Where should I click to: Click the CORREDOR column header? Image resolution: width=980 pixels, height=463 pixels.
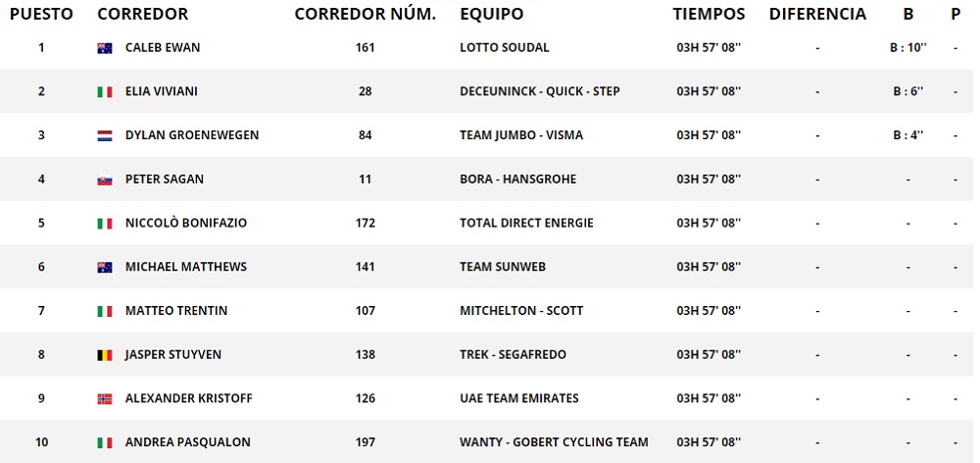(143, 15)
